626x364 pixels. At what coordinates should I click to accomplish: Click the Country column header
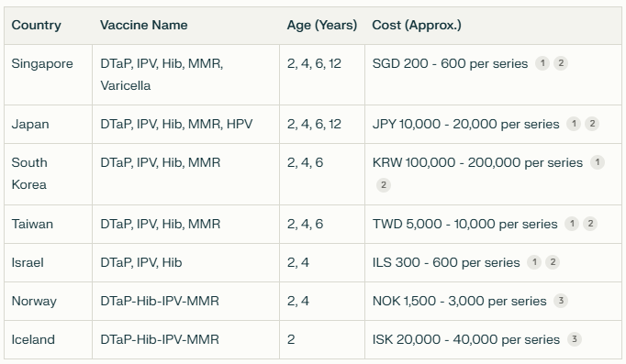[x=37, y=25]
